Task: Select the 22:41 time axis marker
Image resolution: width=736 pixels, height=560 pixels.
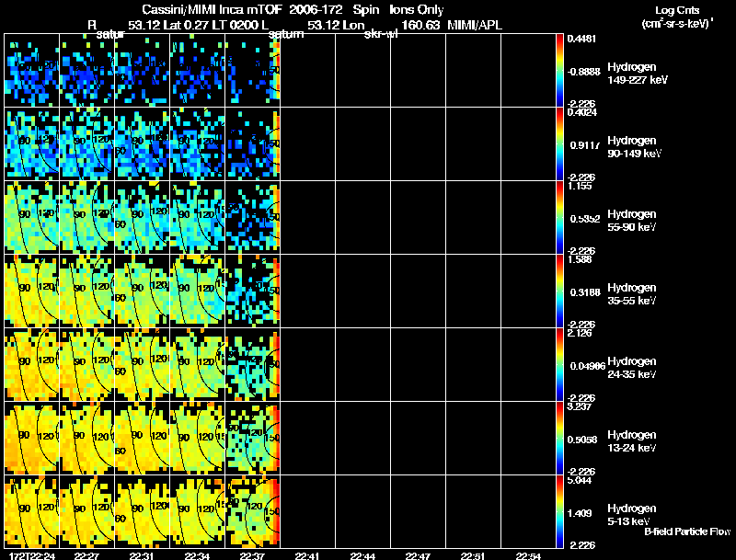Action: point(307,555)
